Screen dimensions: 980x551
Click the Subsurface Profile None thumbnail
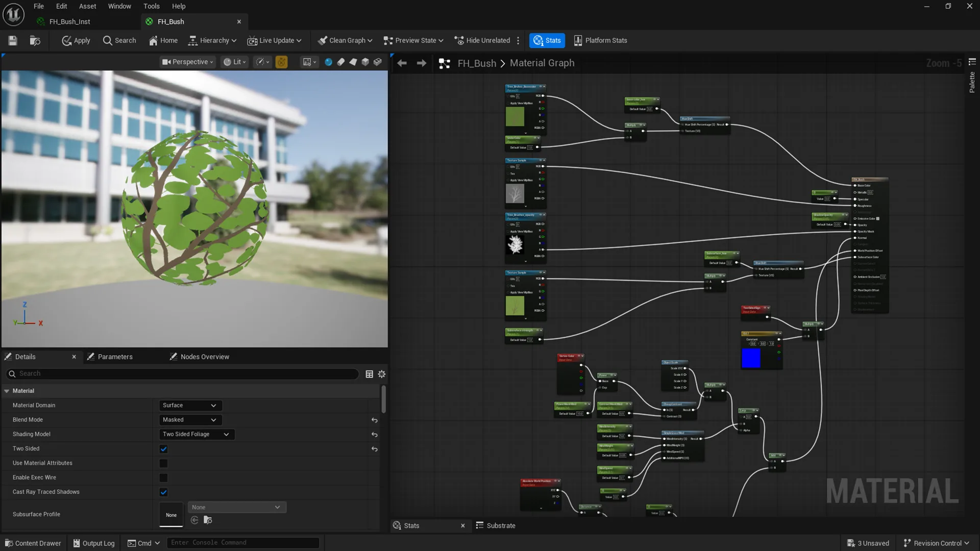click(x=171, y=515)
